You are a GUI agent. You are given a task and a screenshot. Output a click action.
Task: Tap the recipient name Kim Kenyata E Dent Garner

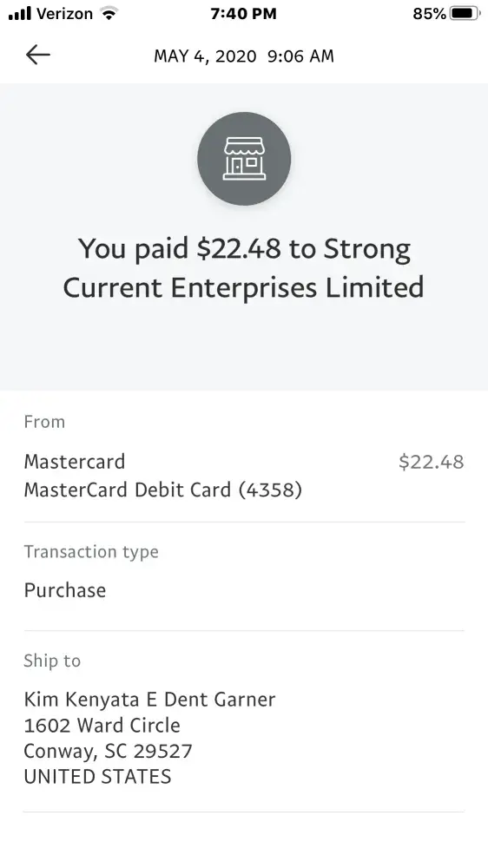(149, 700)
